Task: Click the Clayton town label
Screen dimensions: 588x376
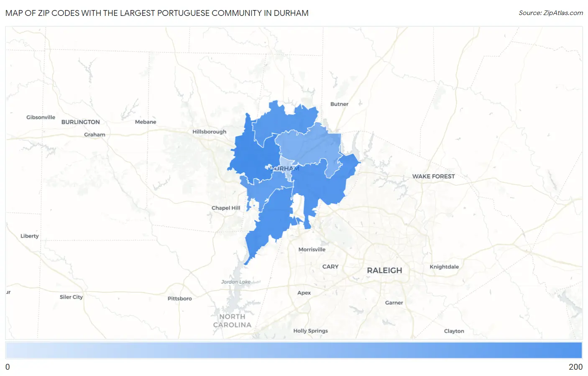Action: click(454, 331)
